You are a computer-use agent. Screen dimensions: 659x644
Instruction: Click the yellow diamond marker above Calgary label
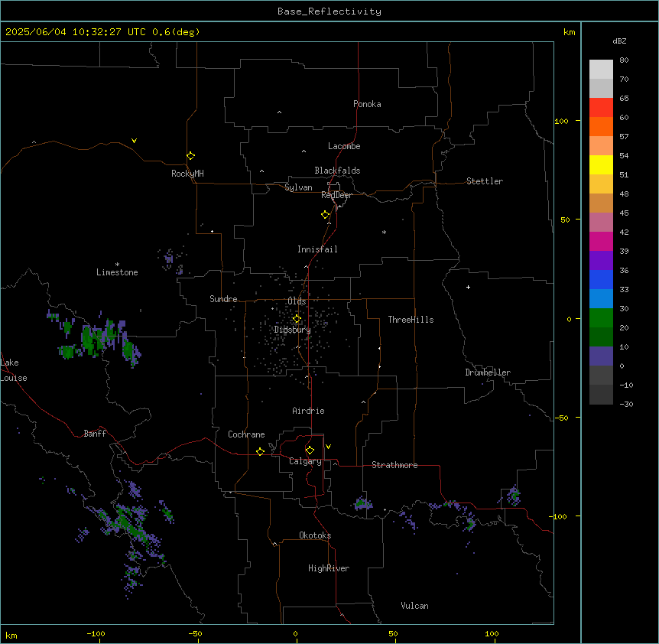(x=310, y=450)
